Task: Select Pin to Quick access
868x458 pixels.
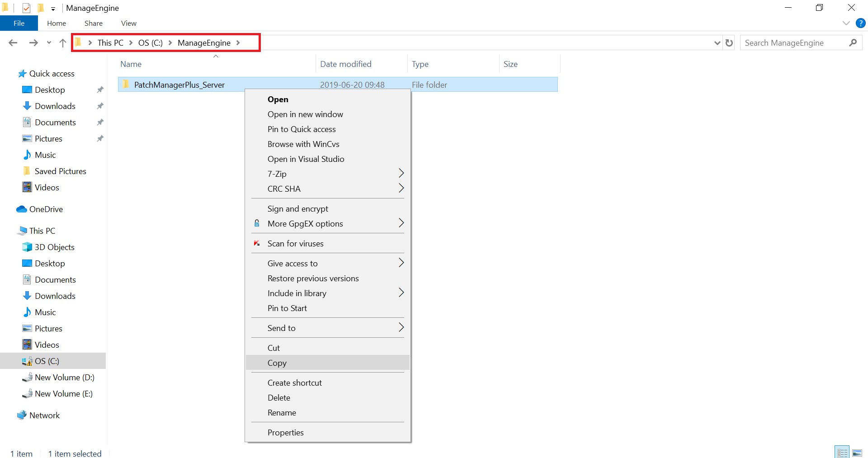Action: point(328,129)
